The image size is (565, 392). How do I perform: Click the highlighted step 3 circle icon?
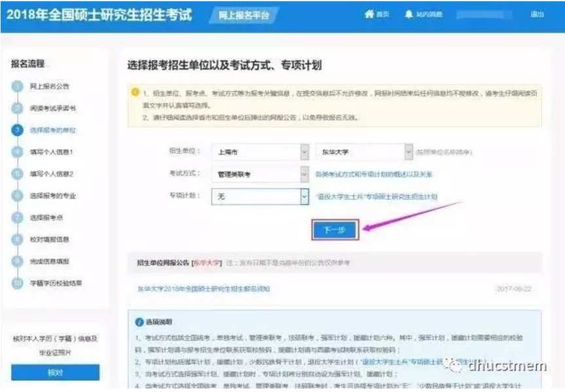point(17,130)
